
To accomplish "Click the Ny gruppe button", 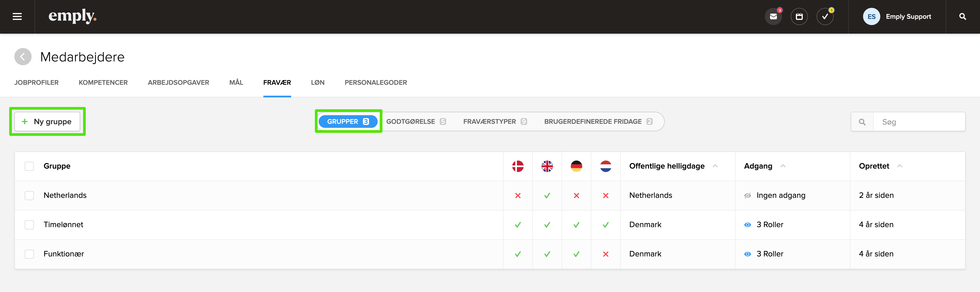I will 47,122.
